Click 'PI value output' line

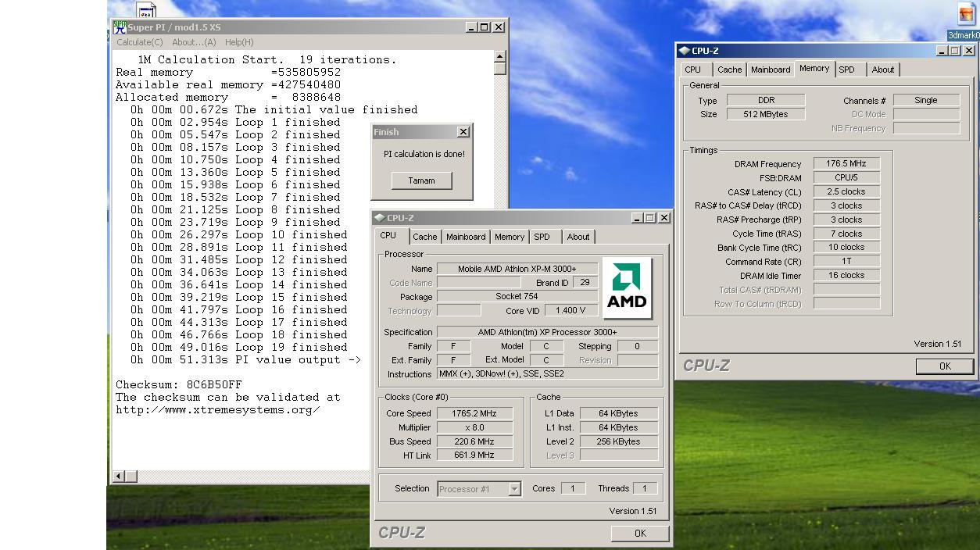point(246,359)
